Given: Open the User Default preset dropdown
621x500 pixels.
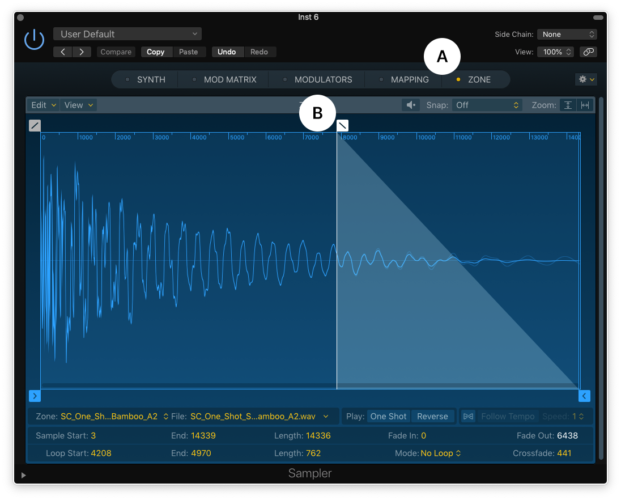Looking at the screenshot, I should (x=127, y=34).
